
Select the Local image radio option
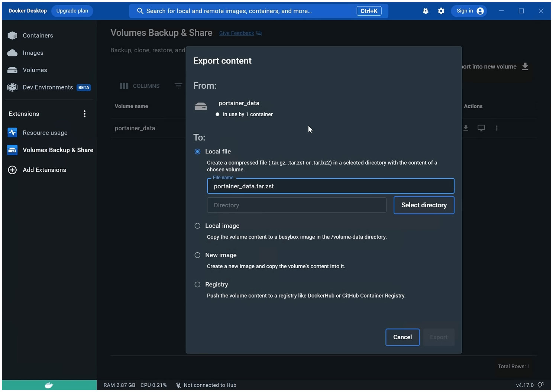pos(197,226)
